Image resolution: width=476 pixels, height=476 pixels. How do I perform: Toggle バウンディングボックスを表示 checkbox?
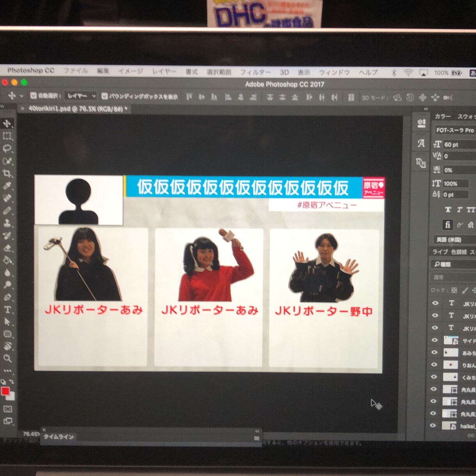[x=105, y=96]
